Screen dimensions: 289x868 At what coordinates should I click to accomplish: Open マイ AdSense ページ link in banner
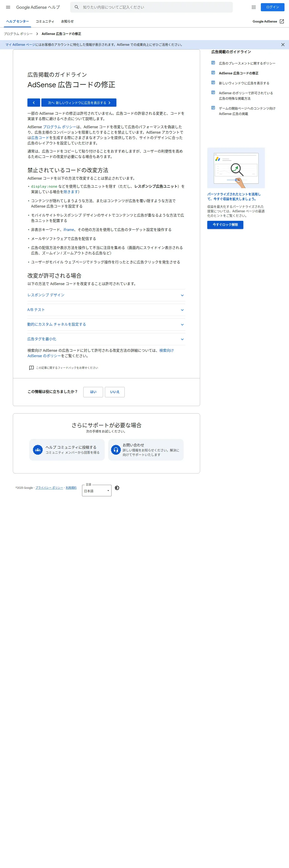pos(20,44)
